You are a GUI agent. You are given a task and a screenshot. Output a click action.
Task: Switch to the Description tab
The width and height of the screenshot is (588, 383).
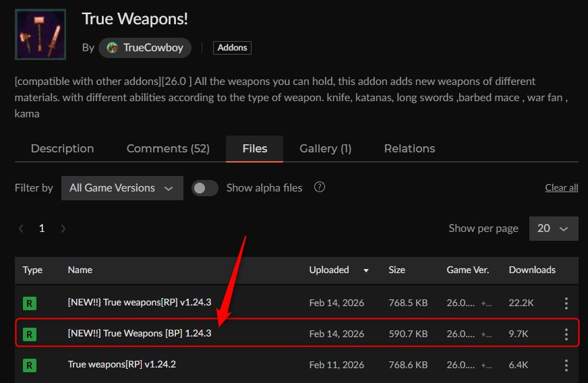[62, 148]
